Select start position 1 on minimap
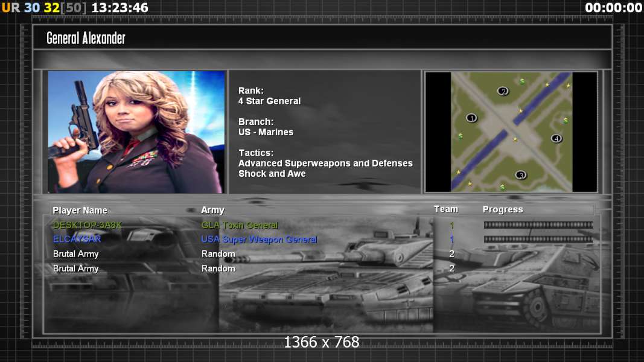Screen dimensions: 644x362 point(471,118)
